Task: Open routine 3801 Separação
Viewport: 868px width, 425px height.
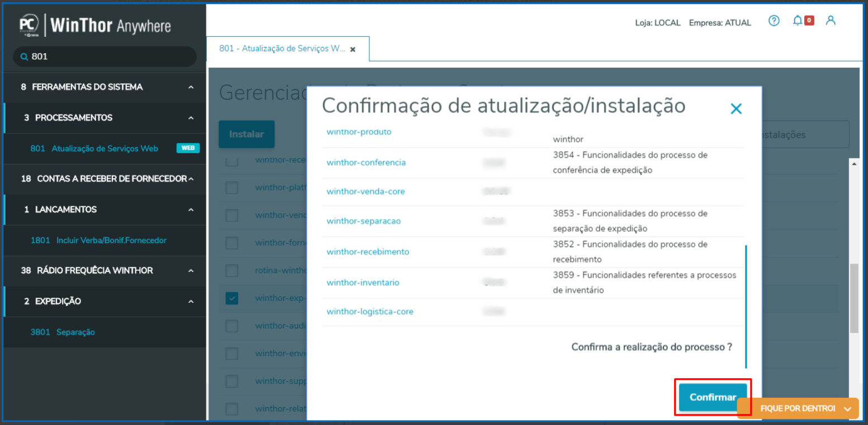Action: [105, 332]
